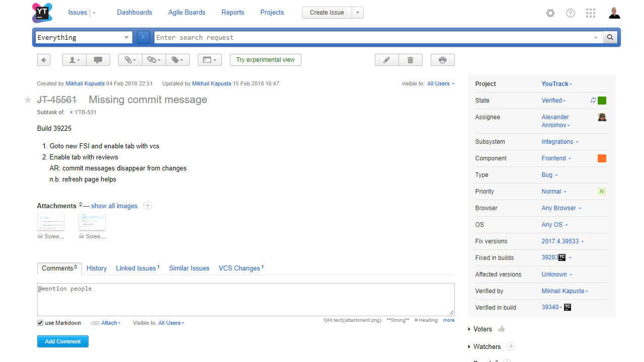Screen dimensions: 644x362
Task: Print the issue with the printer icon
Action: [443, 60]
